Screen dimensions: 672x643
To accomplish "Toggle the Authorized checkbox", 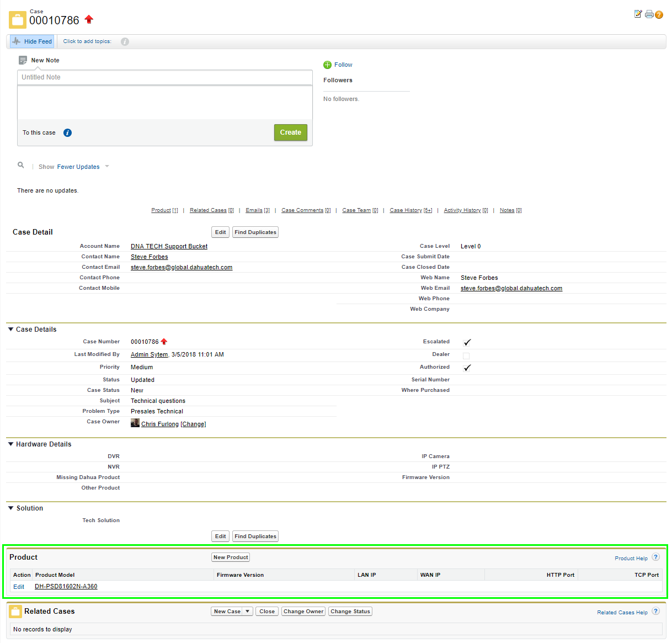I will [x=467, y=368].
